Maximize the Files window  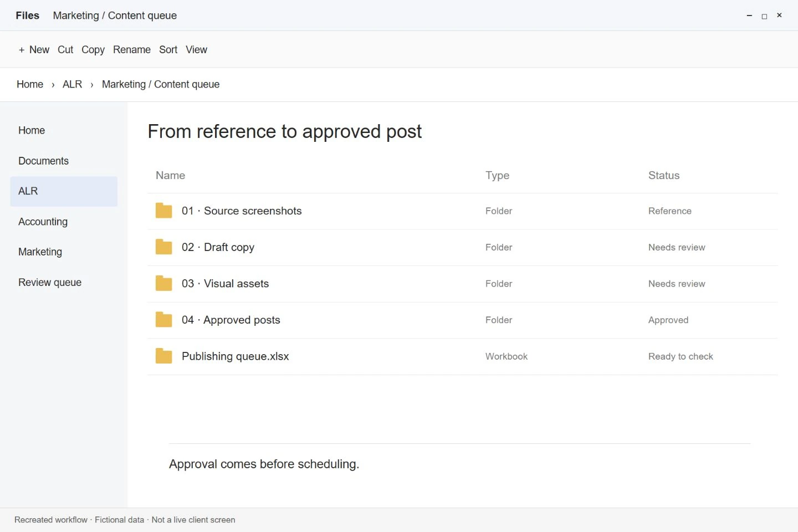764,16
